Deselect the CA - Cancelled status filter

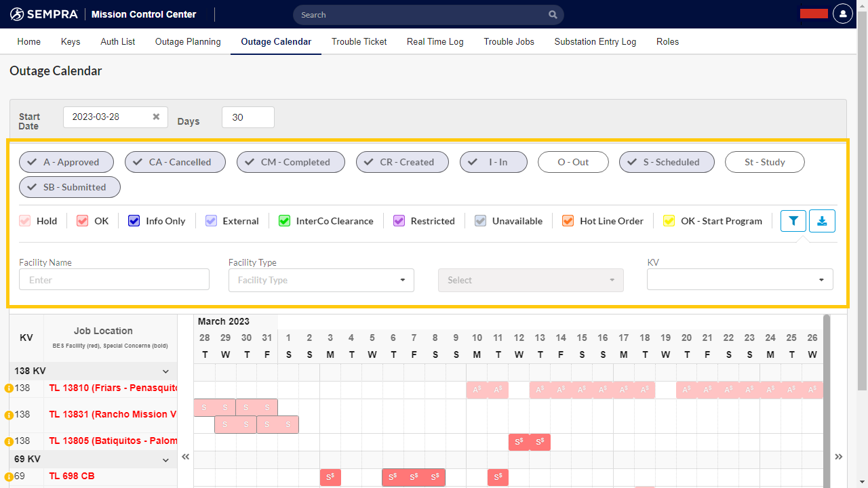tap(175, 162)
